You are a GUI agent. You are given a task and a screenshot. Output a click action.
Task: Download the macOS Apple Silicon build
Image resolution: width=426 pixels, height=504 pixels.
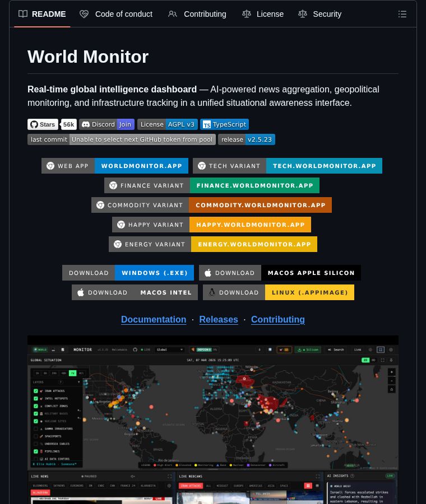(x=280, y=273)
